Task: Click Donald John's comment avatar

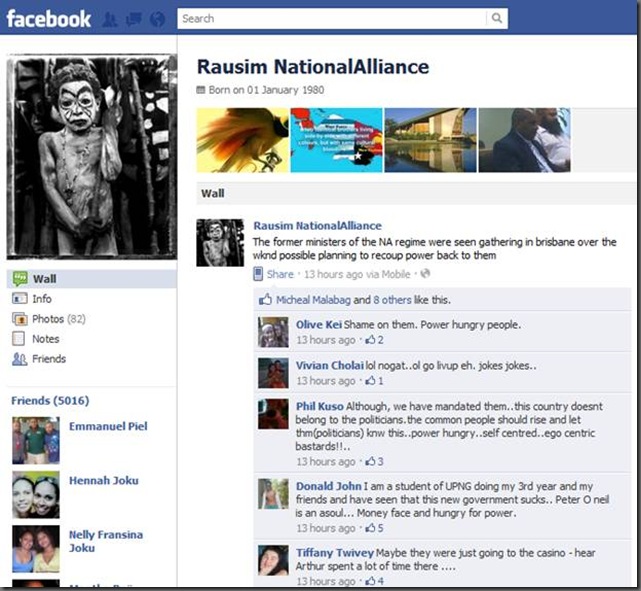Action: click(273, 494)
